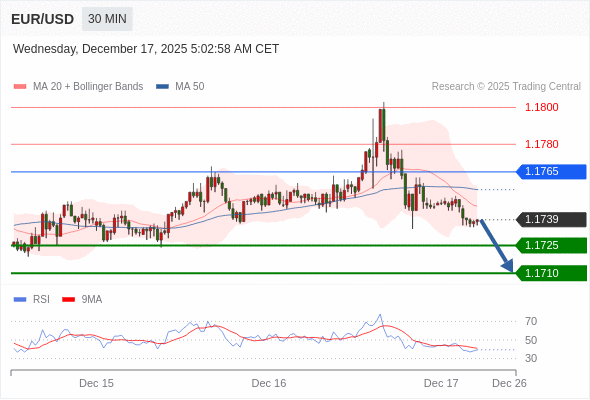Screen dimensions: 590x400
Task: Click the 9MA red legend swatch
Action: click(68, 300)
